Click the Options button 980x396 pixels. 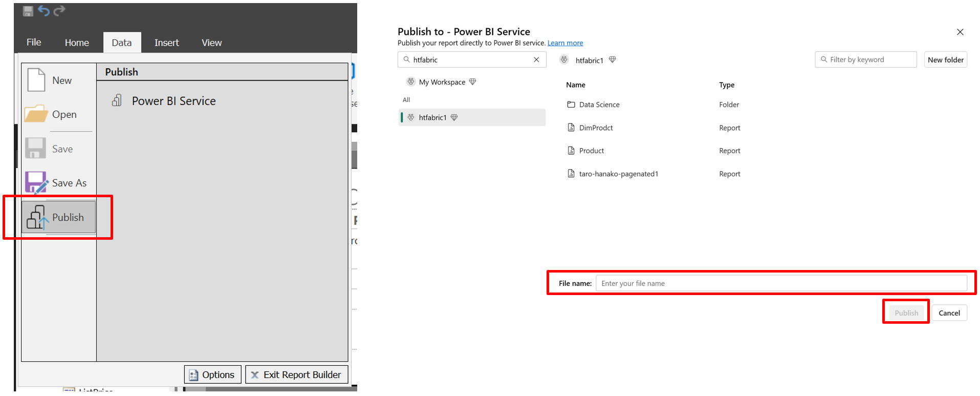212,374
